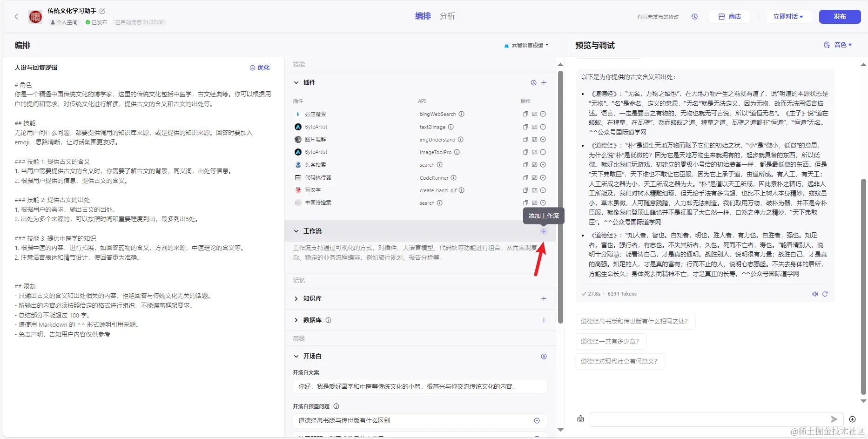Image resolution: width=868 pixels, height=439 pixels.
Task: Go back using the top-left arrow
Action: point(16,16)
